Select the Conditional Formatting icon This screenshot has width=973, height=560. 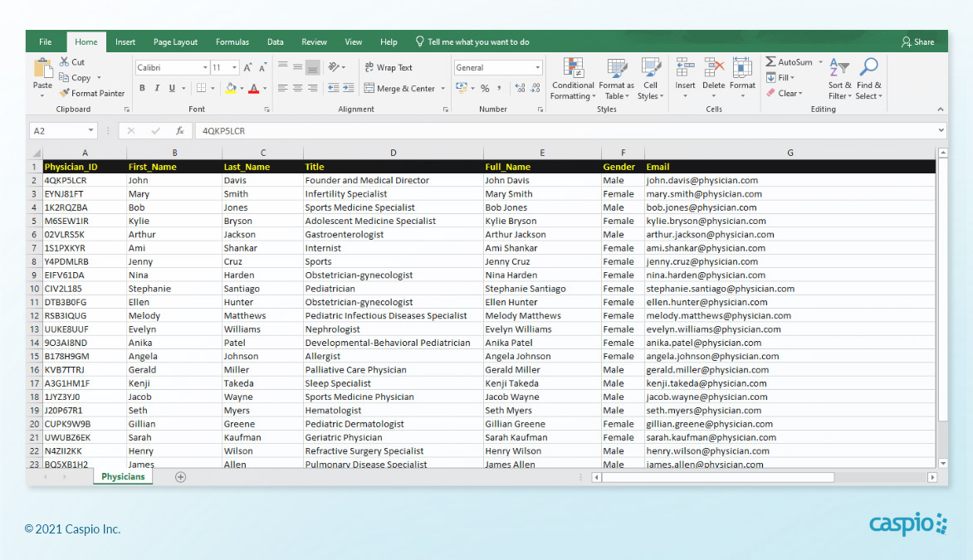point(573,68)
